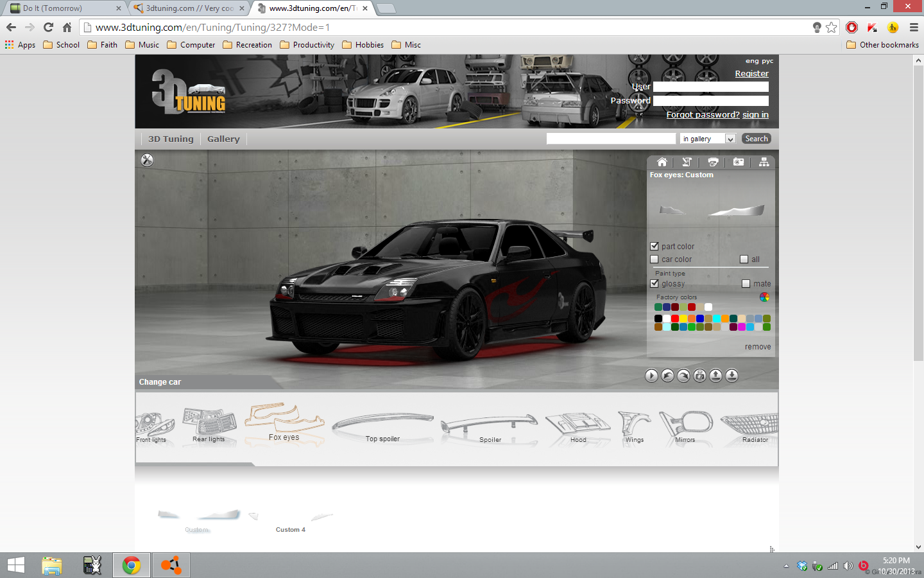Rotate car with counter-clockwise arrow button
Screen dimensions: 924x578
click(x=667, y=376)
